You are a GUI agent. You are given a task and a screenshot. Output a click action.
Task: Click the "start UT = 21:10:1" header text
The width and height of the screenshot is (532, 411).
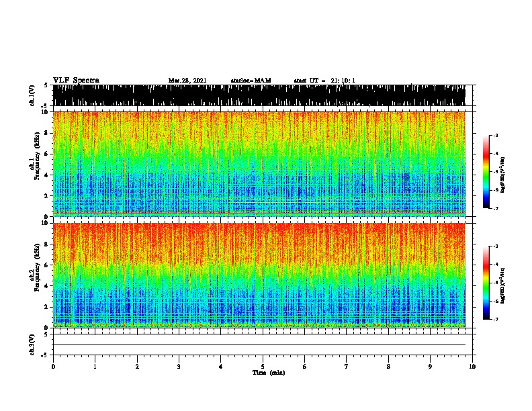(x=324, y=81)
